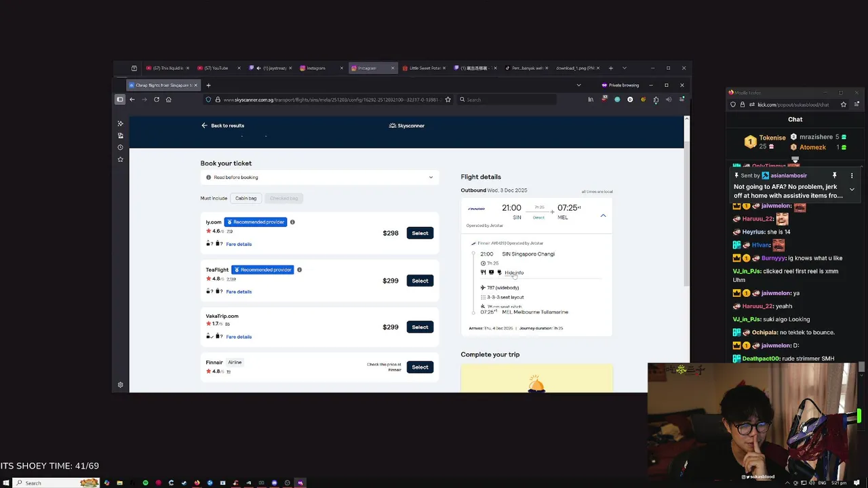
Task: Reload the Skyscanner page
Action: (x=157, y=100)
